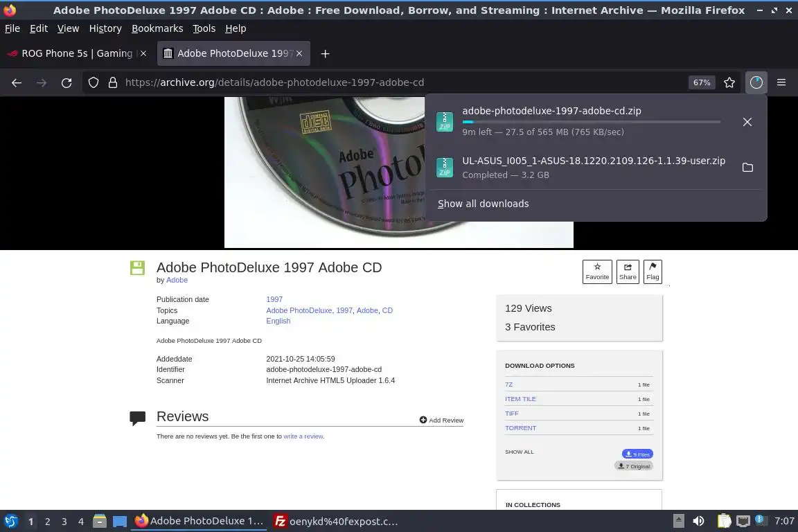The width and height of the screenshot is (798, 532).
Task: Click the CD cover image preview
Action: 398,172
